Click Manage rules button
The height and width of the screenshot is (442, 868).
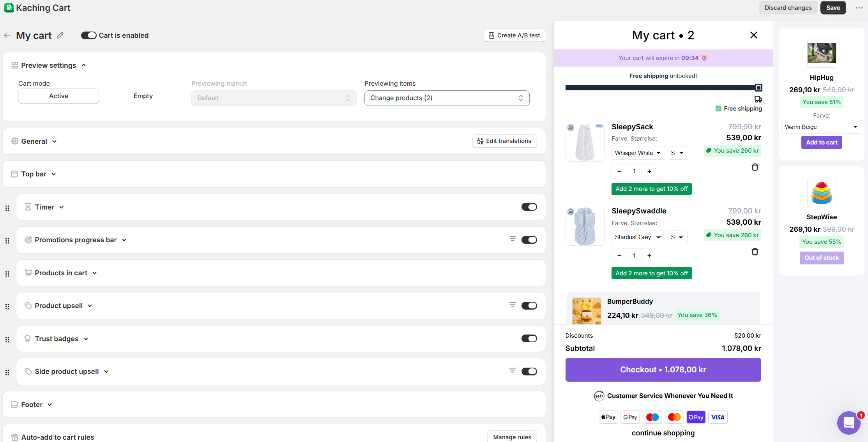(x=512, y=437)
